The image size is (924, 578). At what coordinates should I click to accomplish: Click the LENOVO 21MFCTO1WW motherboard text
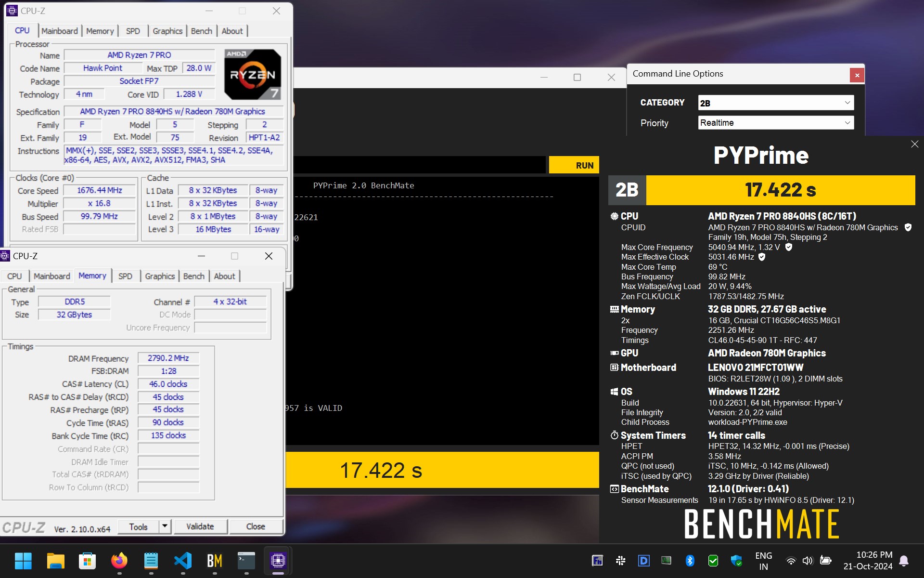click(756, 368)
